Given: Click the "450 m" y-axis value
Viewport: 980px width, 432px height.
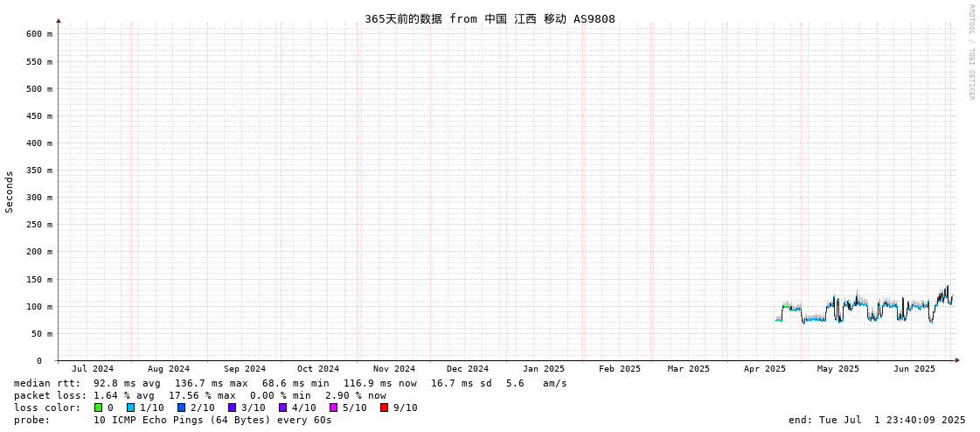Looking at the screenshot, I should coord(38,115).
